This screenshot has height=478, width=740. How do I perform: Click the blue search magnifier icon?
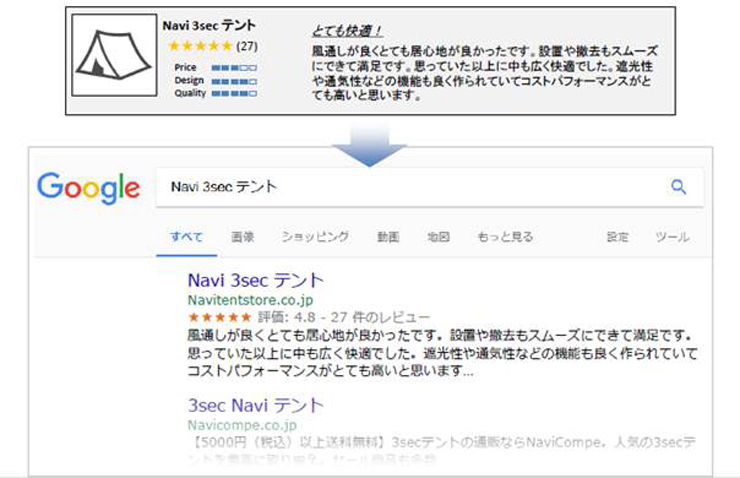678,187
